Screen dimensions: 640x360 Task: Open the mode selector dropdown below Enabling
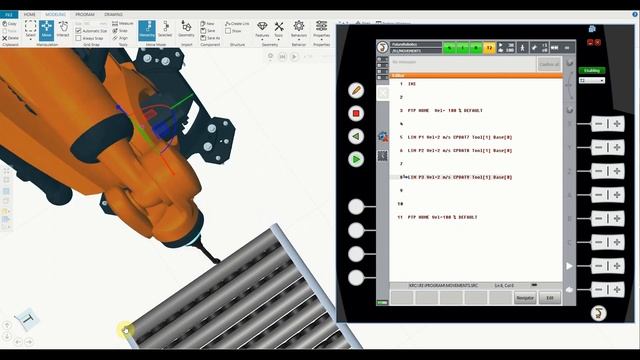tap(591, 80)
